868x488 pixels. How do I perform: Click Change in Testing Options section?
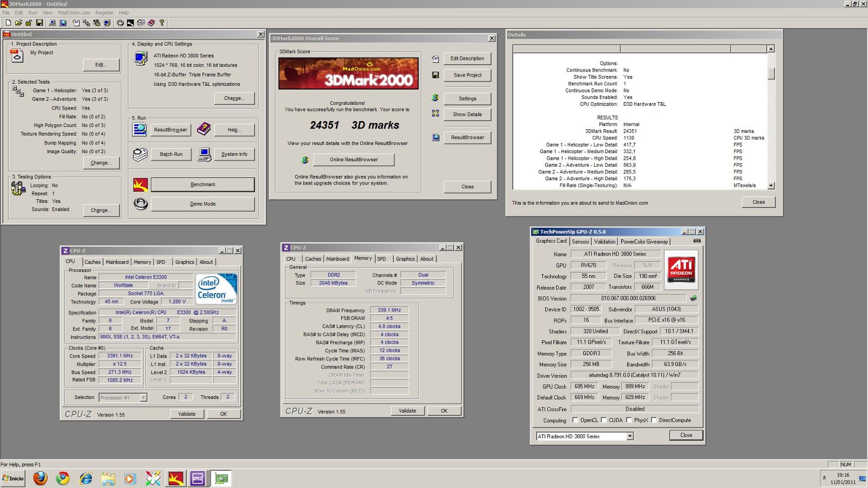tap(101, 210)
